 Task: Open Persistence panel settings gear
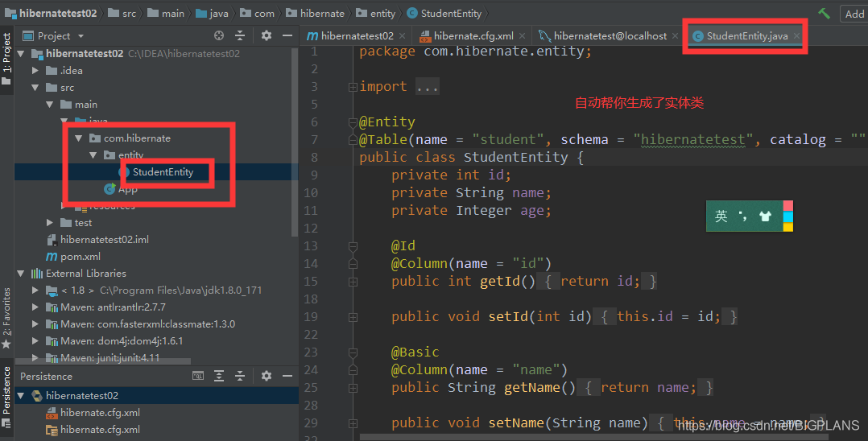[267, 376]
